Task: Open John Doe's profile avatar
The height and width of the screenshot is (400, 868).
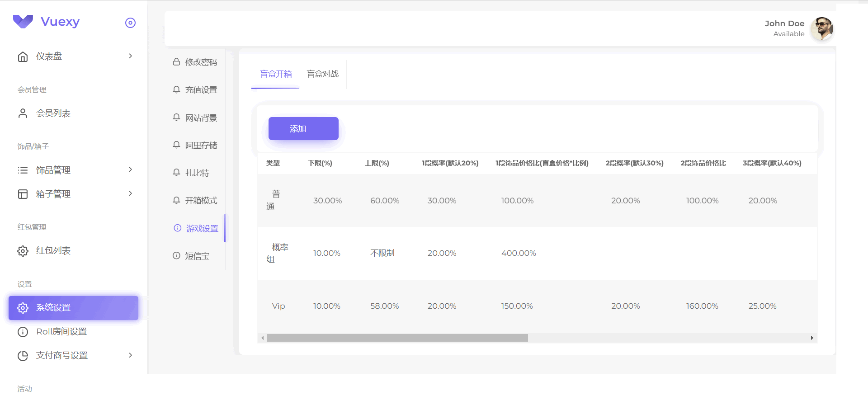Action: (821, 28)
